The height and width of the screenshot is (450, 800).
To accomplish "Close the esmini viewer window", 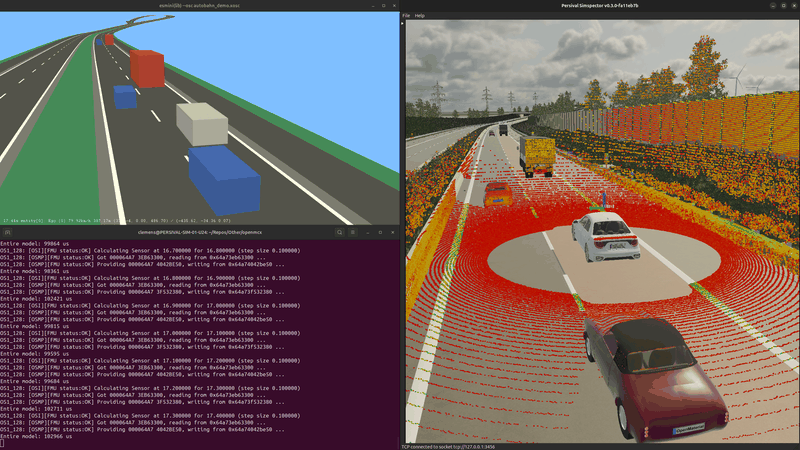I will point(394,6).
